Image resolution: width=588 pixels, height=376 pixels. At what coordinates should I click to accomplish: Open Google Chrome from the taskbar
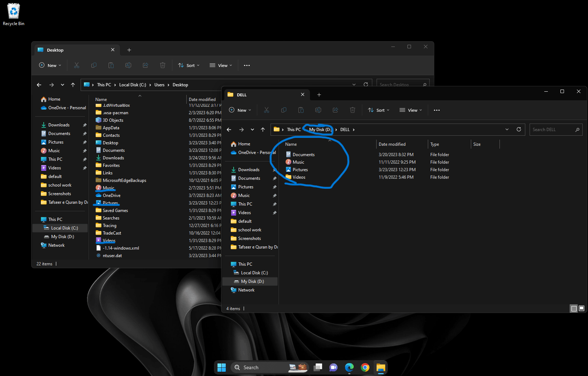tap(365, 367)
